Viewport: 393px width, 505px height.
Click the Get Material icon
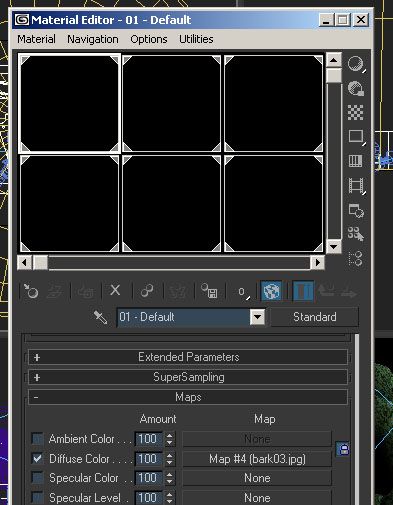pos(31,291)
